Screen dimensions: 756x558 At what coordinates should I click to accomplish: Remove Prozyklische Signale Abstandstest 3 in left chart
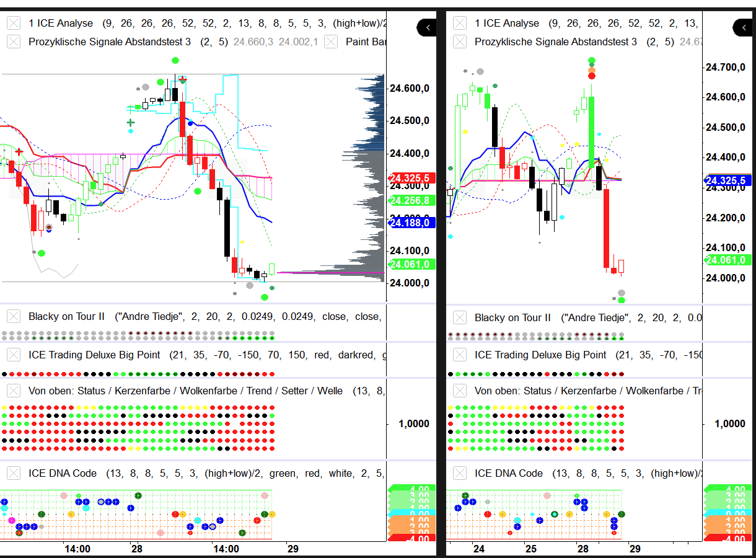tap(14, 42)
